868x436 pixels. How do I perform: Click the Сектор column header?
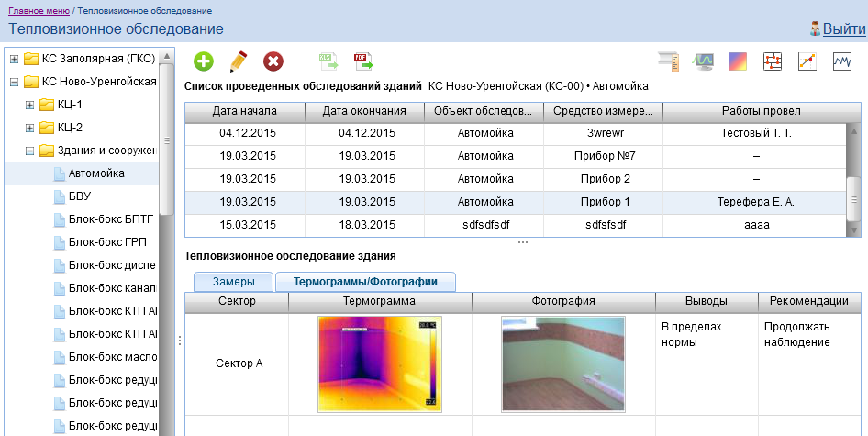(x=237, y=301)
